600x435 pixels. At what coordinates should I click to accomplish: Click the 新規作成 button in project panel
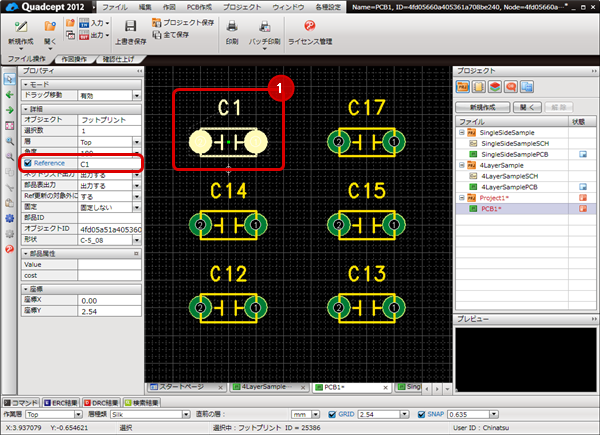[x=483, y=108]
